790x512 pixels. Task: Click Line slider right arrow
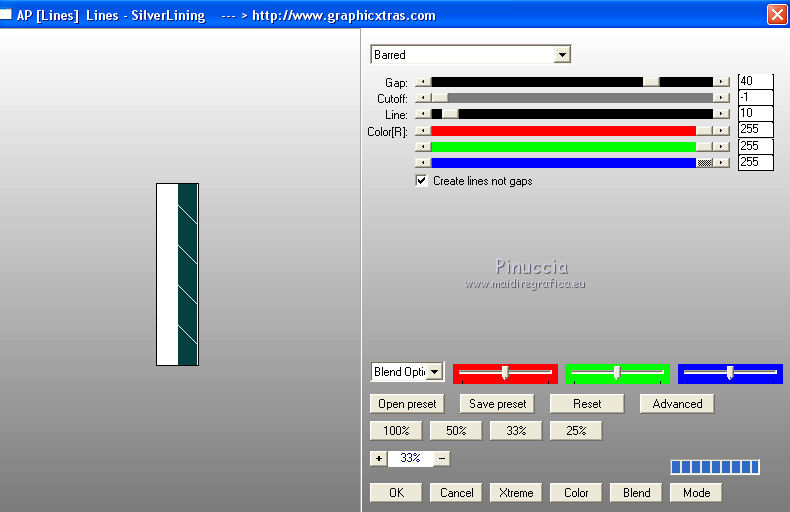(721, 114)
